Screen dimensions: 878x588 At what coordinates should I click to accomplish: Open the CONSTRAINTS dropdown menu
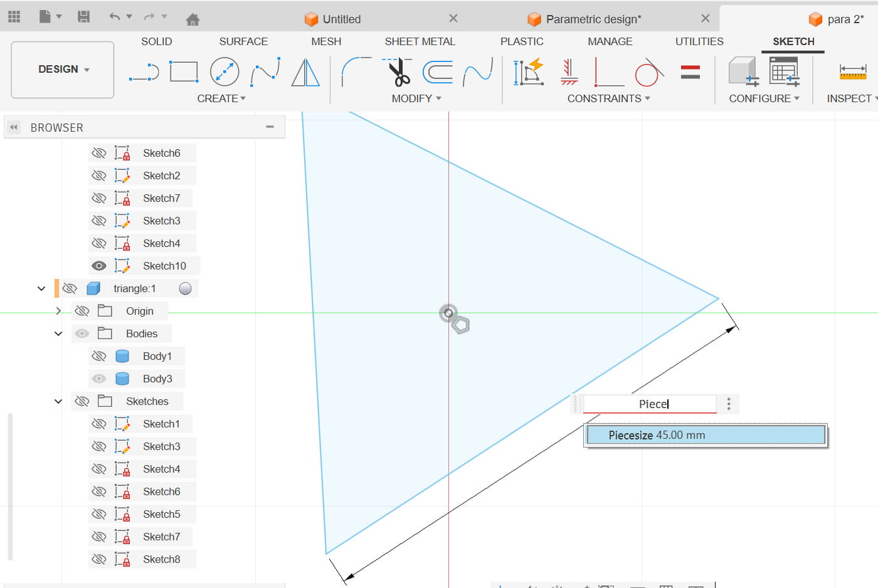click(x=608, y=98)
